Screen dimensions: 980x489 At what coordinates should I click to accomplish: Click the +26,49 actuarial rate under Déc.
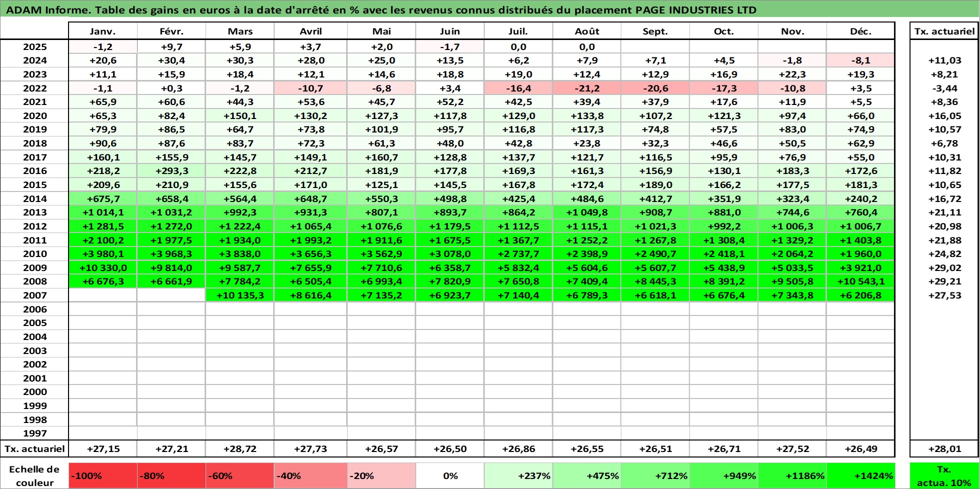point(861,449)
